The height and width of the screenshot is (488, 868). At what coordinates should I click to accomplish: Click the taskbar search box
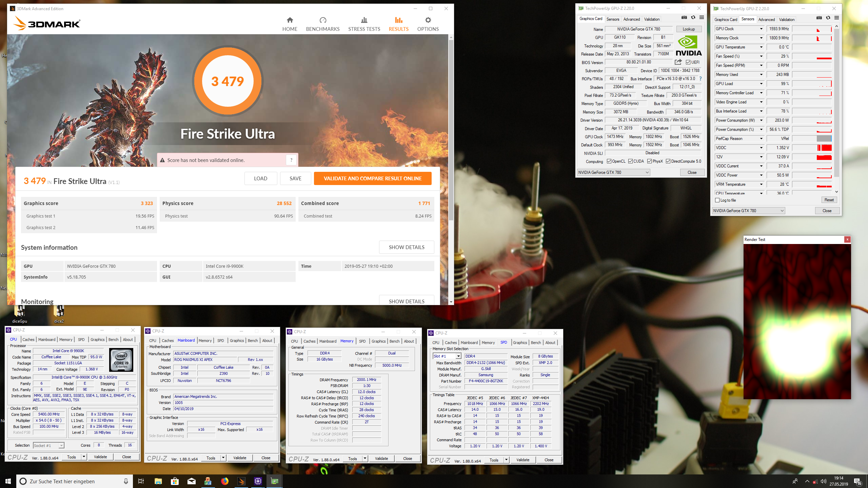coord(75,481)
